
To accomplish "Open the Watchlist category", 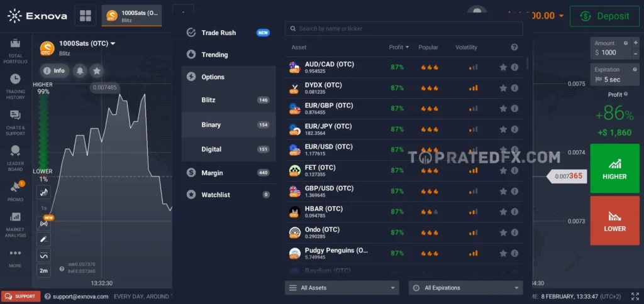I will [x=229, y=195].
